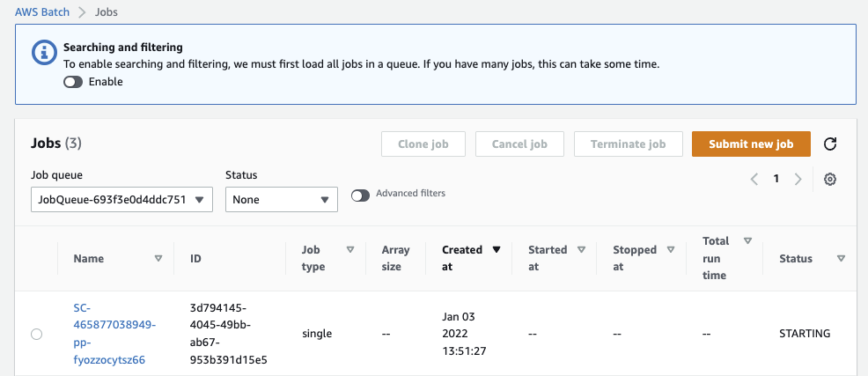
Task: Expand the Status filter dropdown
Action: tap(282, 200)
